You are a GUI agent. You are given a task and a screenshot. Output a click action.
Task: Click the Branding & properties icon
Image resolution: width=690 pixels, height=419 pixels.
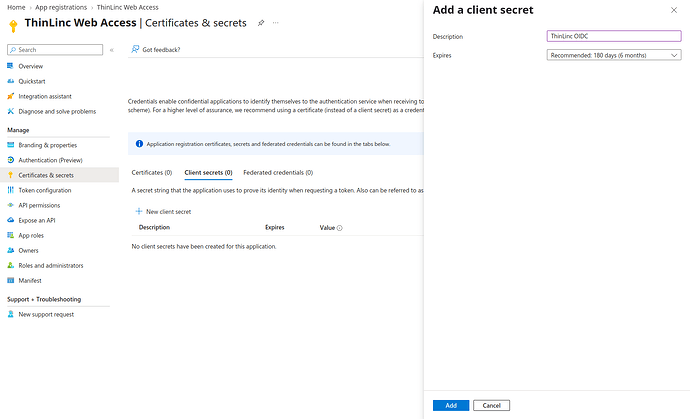11,145
